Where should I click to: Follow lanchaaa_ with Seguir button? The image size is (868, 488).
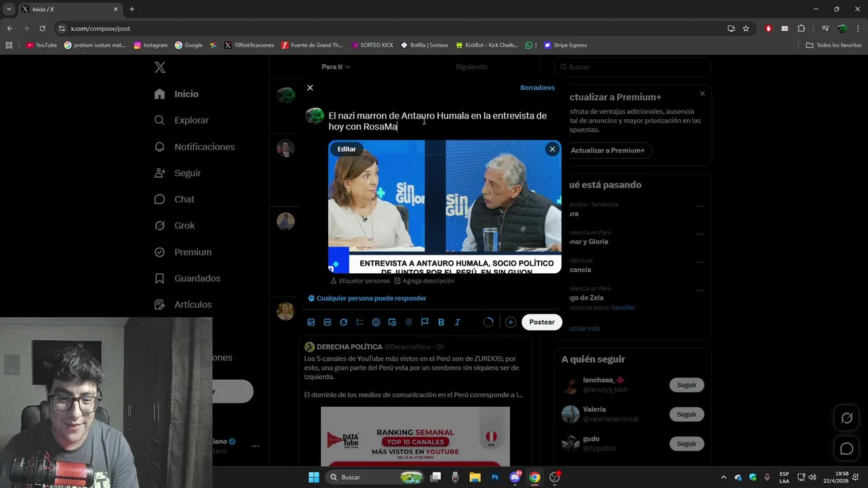click(x=686, y=385)
